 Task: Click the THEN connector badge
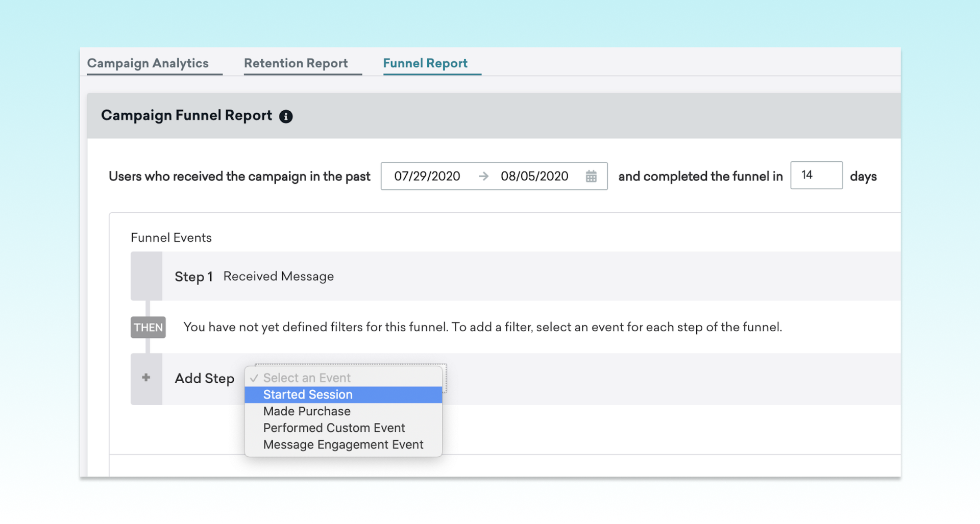coord(148,328)
